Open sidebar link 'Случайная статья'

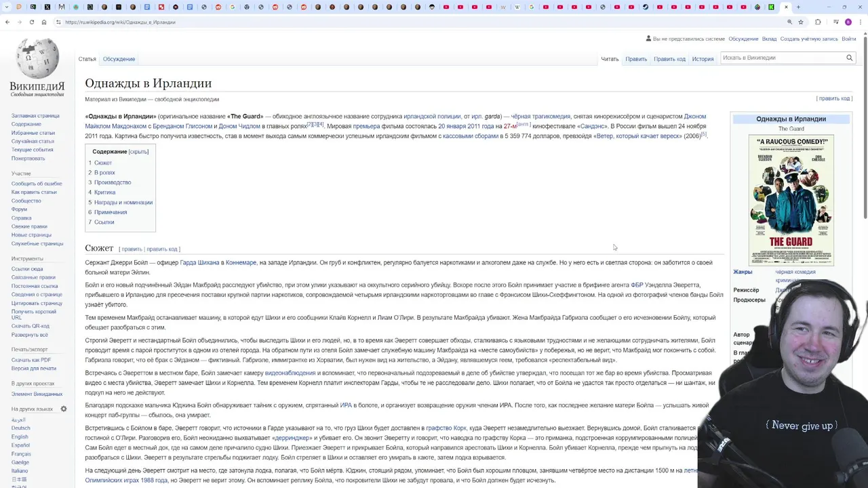click(x=33, y=141)
